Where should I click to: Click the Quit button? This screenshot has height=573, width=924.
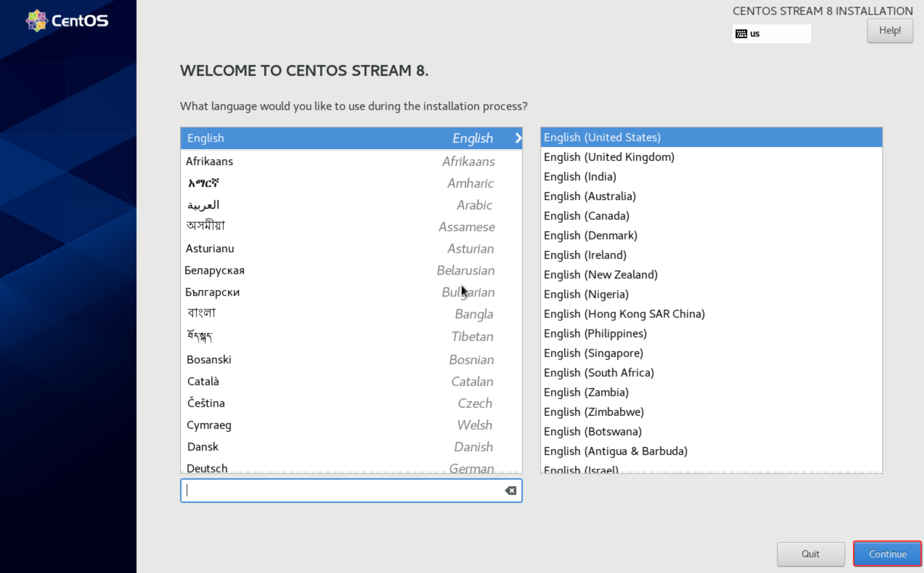(x=810, y=554)
